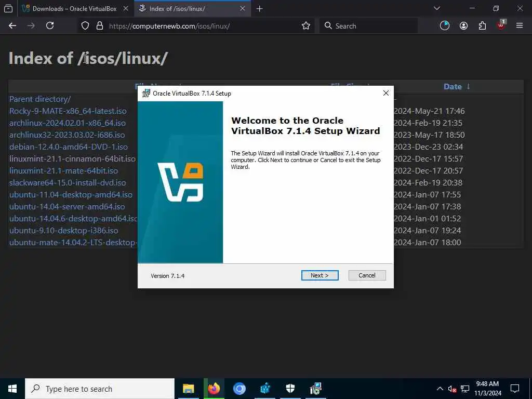Open network status tray icon
This screenshot has width=532, height=399.
(465, 389)
